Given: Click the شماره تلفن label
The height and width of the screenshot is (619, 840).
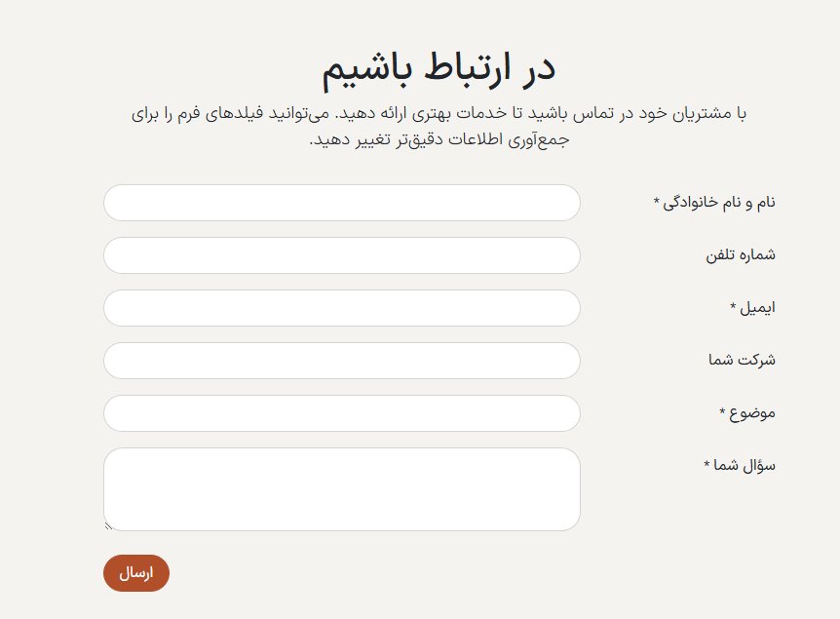Looking at the screenshot, I should 741,255.
